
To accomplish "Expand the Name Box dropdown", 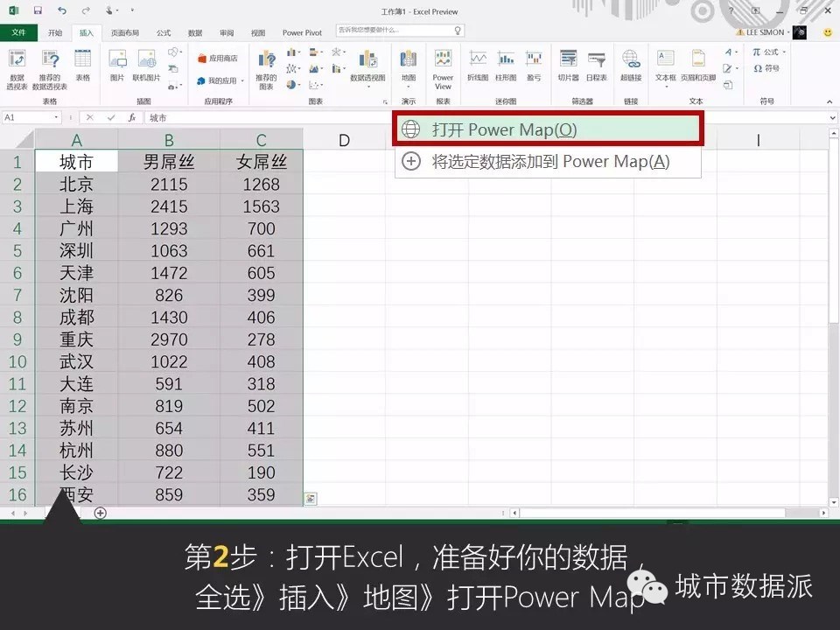I will (56, 117).
